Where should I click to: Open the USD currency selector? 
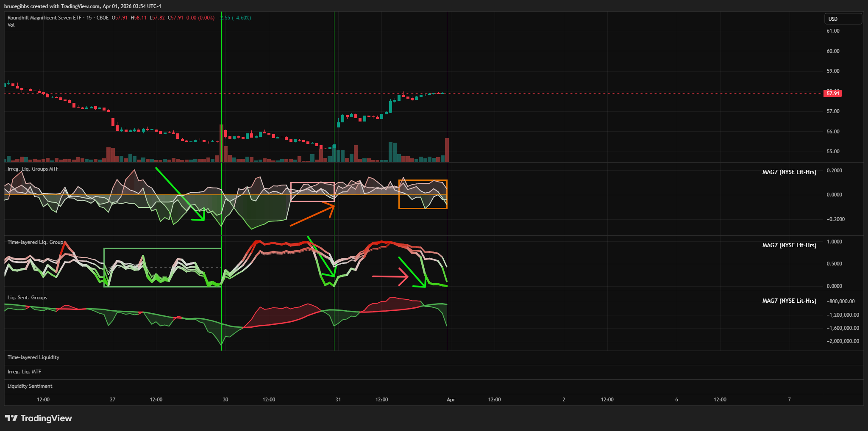coord(843,19)
